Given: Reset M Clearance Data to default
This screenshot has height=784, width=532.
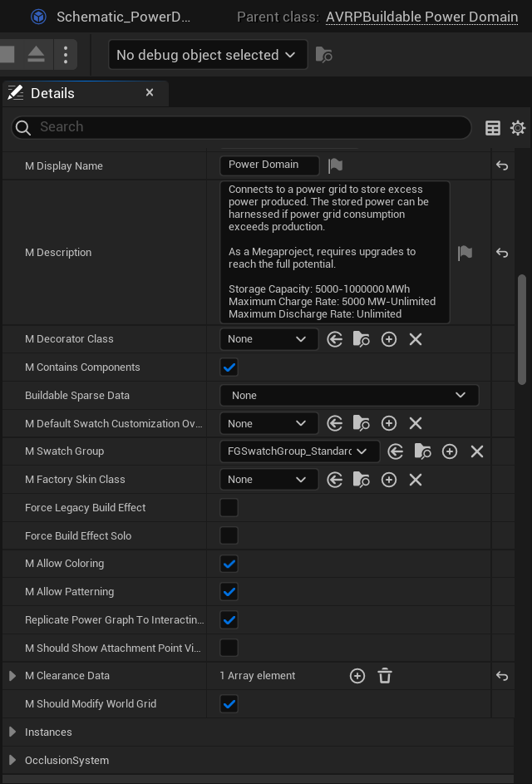Looking at the screenshot, I should click(x=502, y=676).
